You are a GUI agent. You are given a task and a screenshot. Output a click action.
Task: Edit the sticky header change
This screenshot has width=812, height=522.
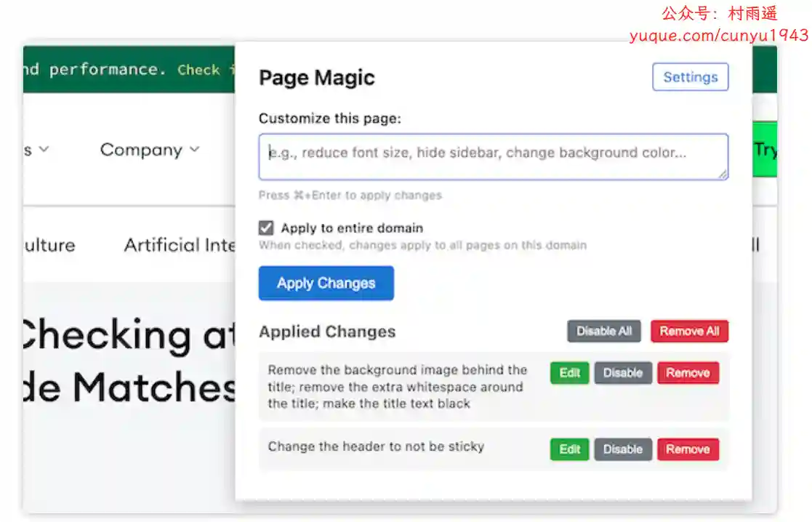tap(569, 449)
